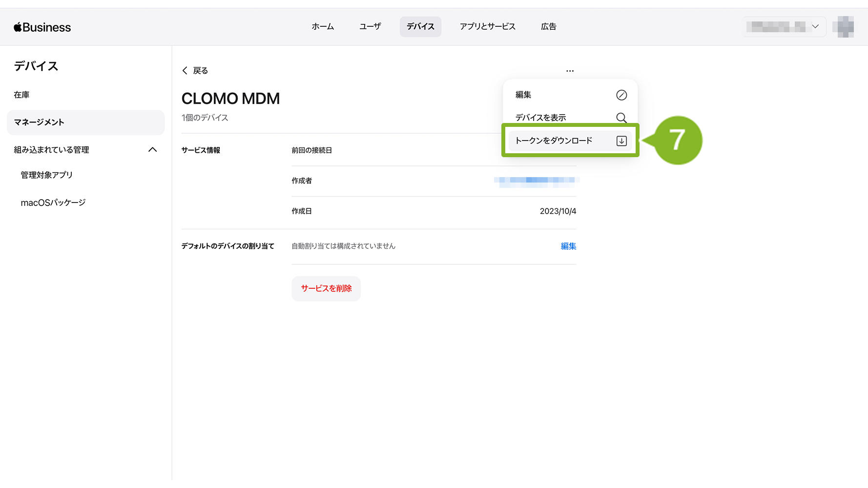This screenshot has height=488, width=868.
Task: Open the three-dot more options menu
Action: point(570,71)
